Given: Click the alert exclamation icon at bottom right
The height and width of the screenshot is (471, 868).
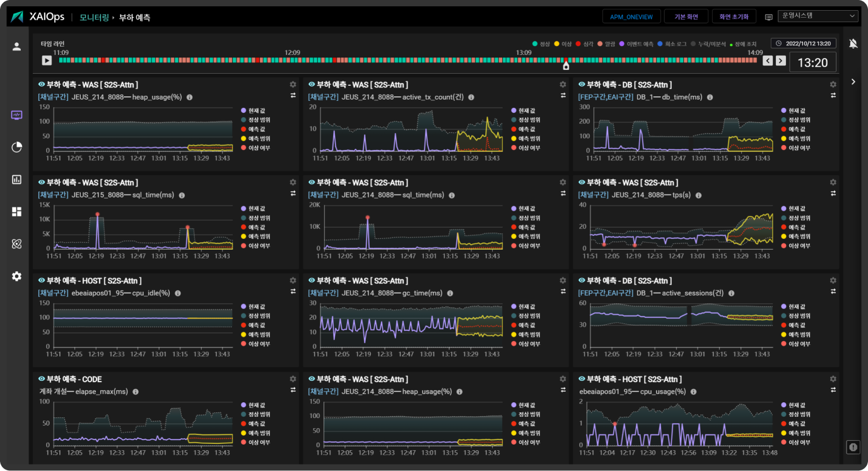Looking at the screenshot, I should click(853, 447).
